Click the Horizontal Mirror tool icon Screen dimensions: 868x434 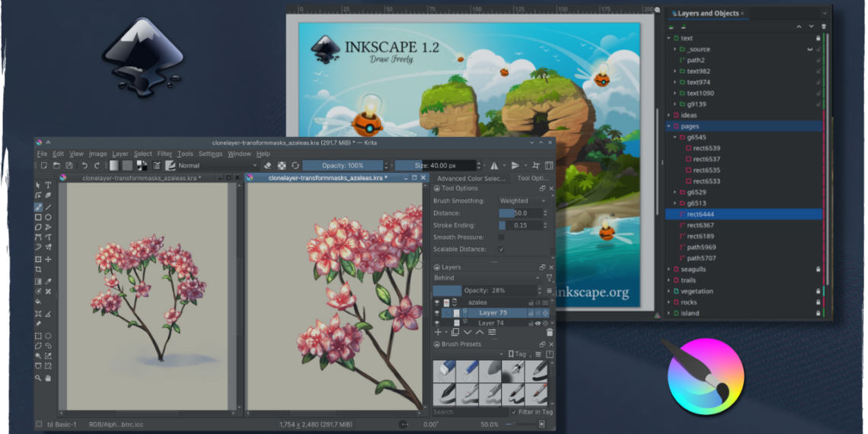pyautogui.click(x=494, y=165)
